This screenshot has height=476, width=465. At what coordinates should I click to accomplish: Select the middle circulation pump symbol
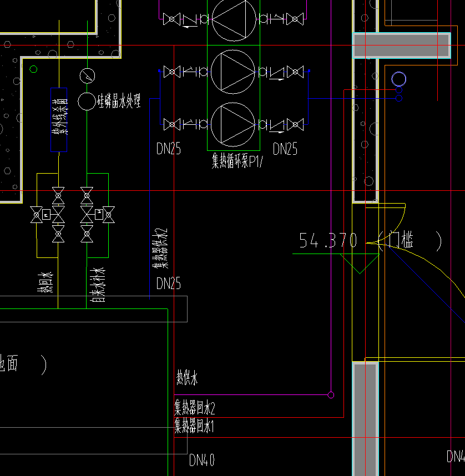233,72
